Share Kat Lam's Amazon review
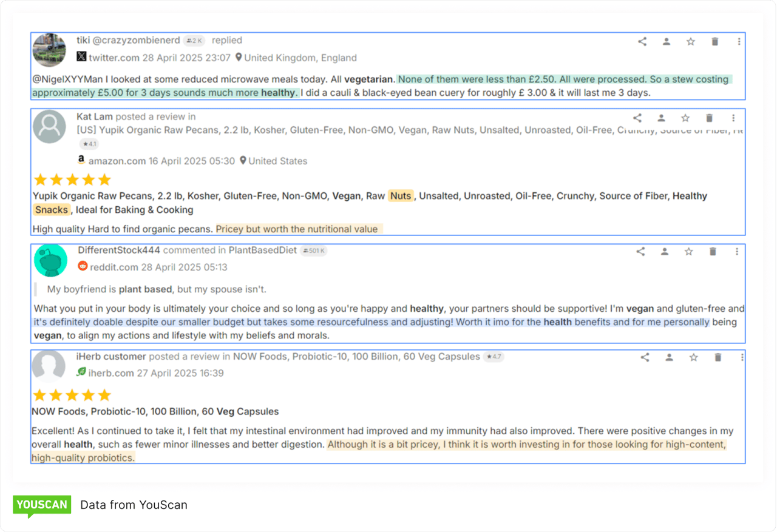The width and height of the screenshot is (777, 532). (x=637, y=118)
